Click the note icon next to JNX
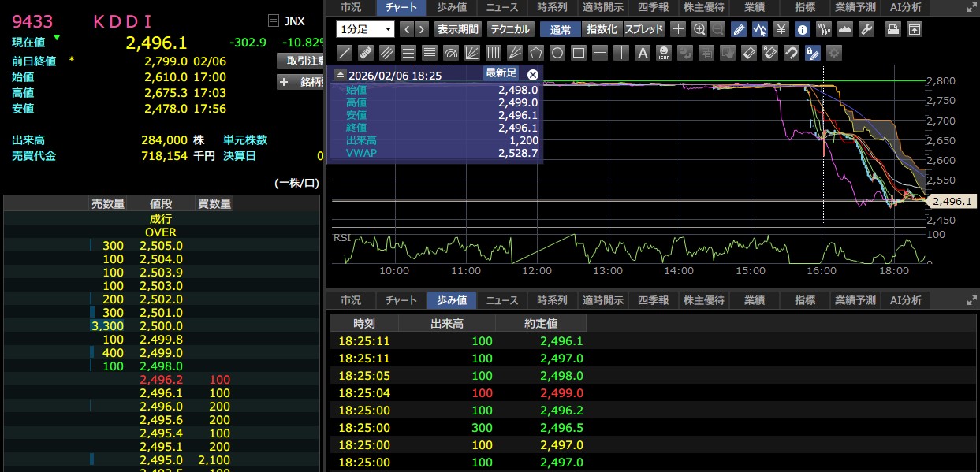 tap(273, 21)
